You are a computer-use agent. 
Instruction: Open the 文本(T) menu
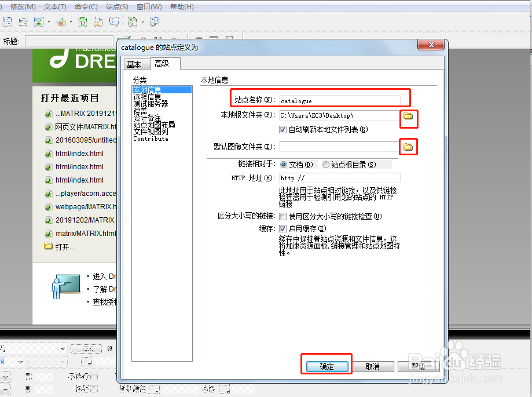coord(55,7)
